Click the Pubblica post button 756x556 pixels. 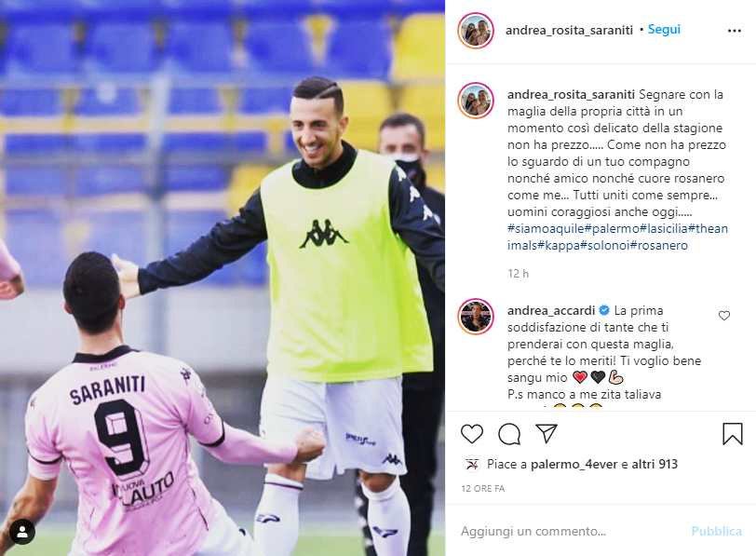coord(716,531)
